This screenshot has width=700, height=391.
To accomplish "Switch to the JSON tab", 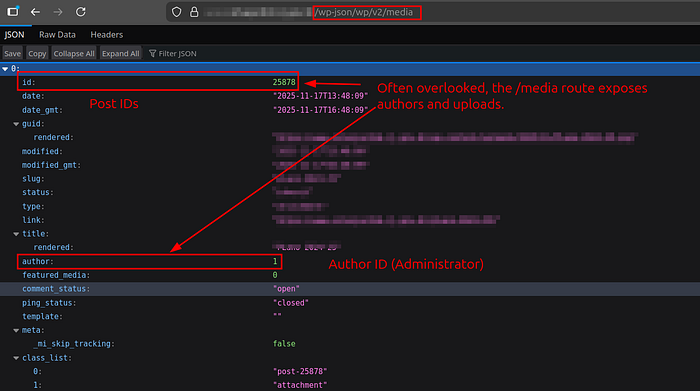I will 14,35.
